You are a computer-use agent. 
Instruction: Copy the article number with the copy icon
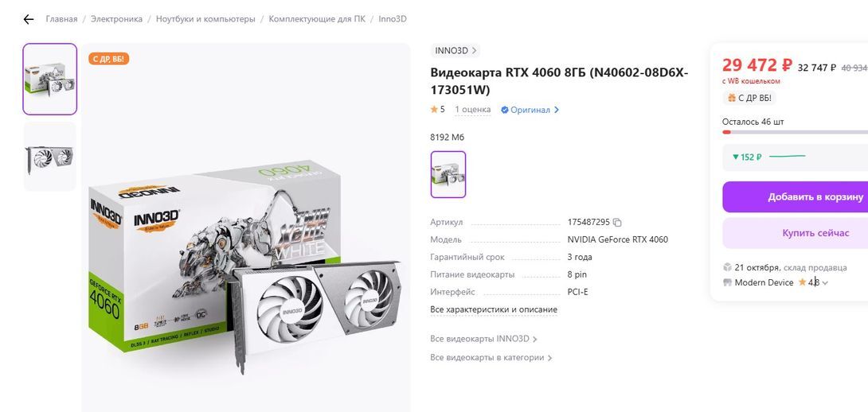[617, 223]
